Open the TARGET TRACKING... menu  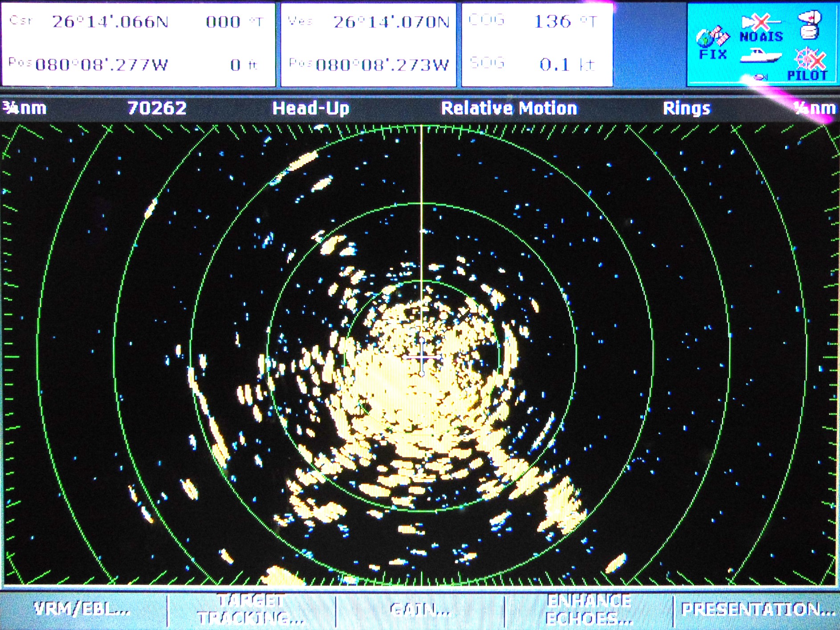point(252,610)
